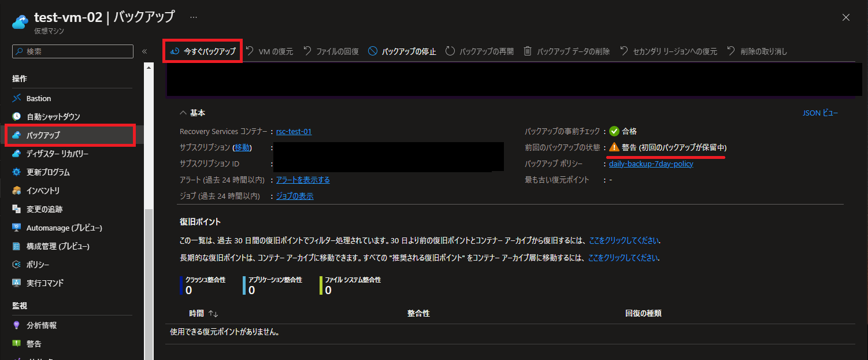Screen dimensions: 868x360
Task: Click the 移動 subscription link
Action: (x=243, y=147)
